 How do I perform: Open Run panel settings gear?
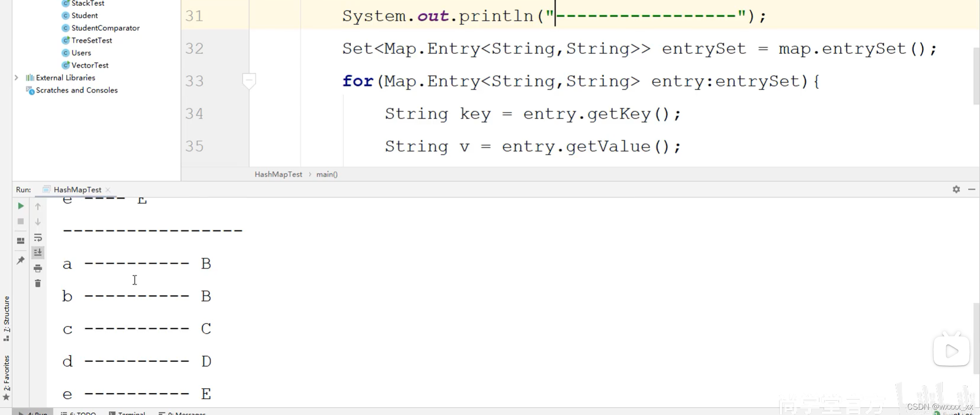(x=956, y=189)
